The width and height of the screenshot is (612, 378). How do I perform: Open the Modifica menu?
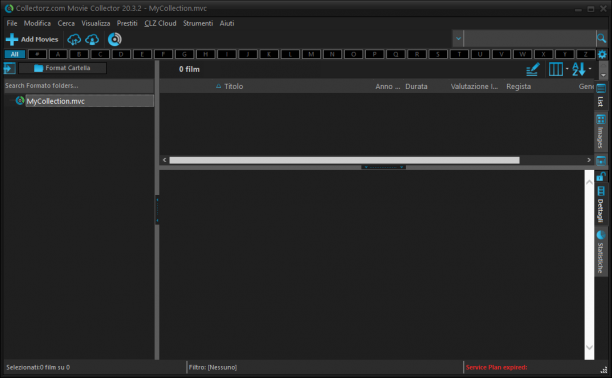point(37,23)
